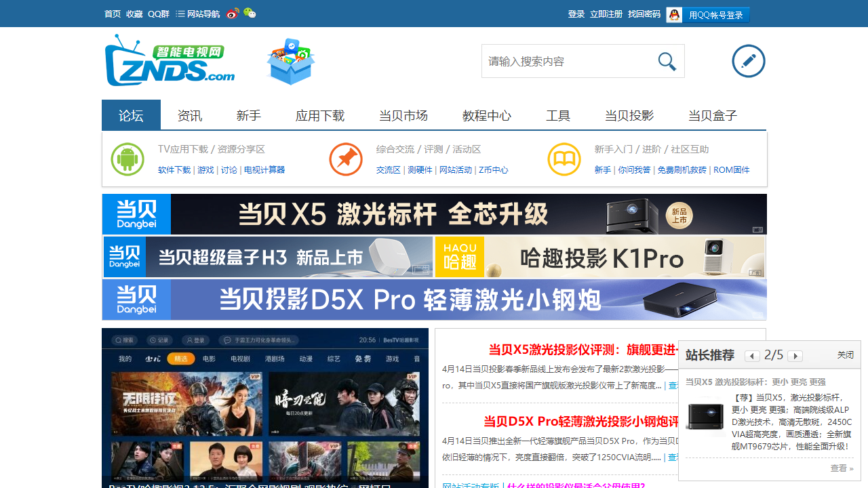Open the 应用下载 navigation tab
The width and height of the screenshot is (868, 488).
click(x=320, y=115)
